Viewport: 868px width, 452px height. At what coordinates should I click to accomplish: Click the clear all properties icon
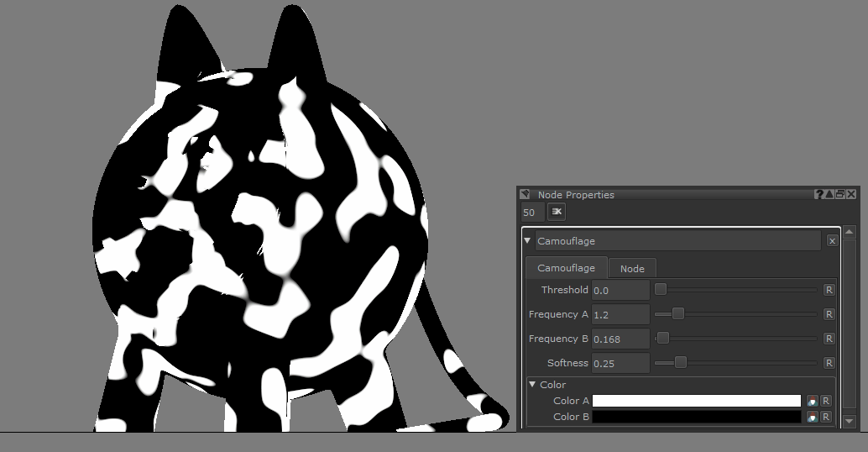tap(557, 212)
